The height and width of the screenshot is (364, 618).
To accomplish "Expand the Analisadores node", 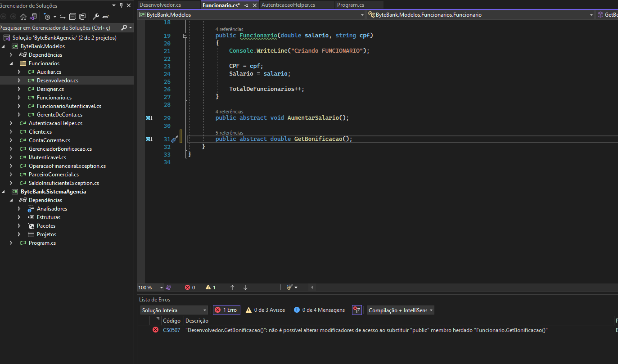I will coord(19,209).
